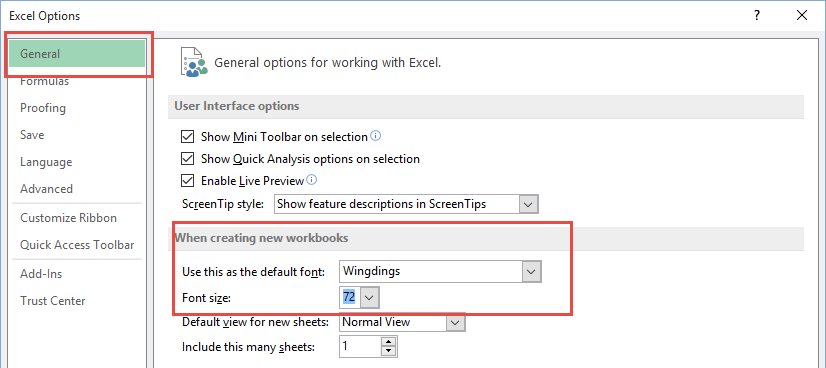Decrease sheet count with down spinner arrow

[x=389, y=352]
